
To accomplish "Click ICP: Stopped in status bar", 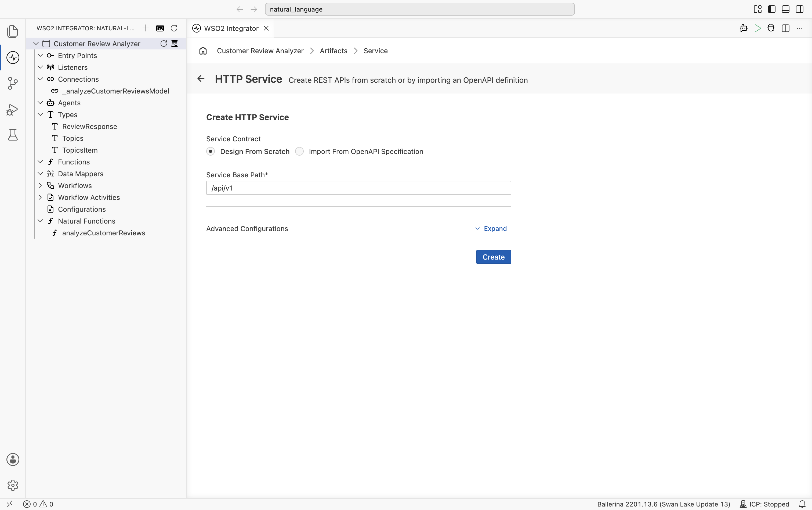I will (x=764, y=504).
